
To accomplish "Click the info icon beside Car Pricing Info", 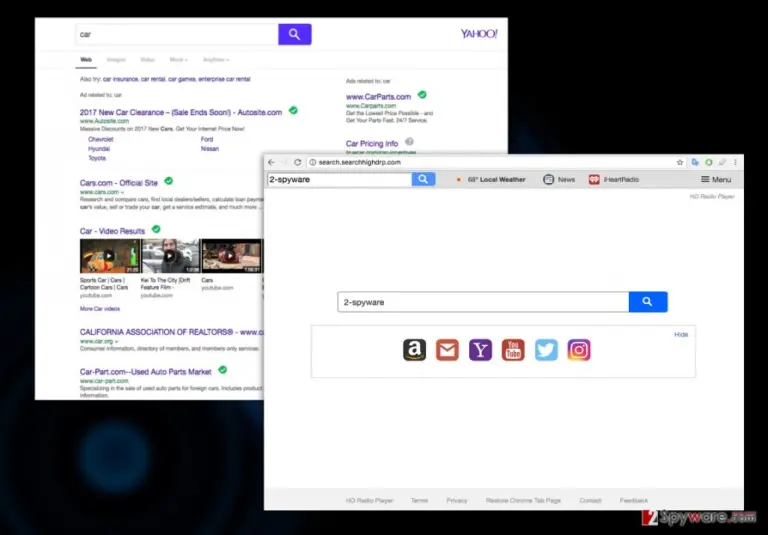I will (x=409, y=142).
